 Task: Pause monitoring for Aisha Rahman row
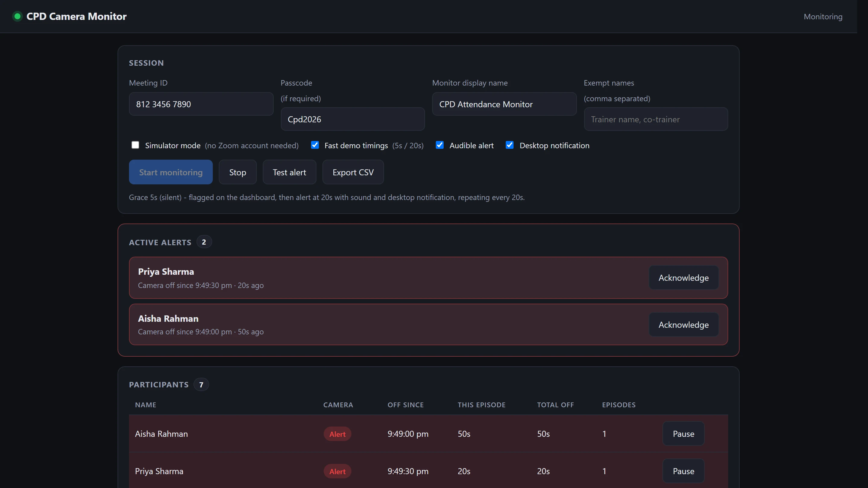coord(683,434)
